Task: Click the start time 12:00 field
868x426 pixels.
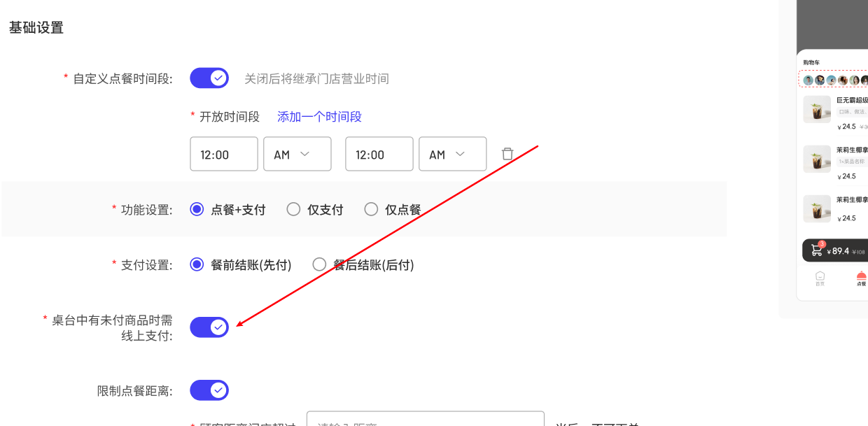Action: point(224,154)
